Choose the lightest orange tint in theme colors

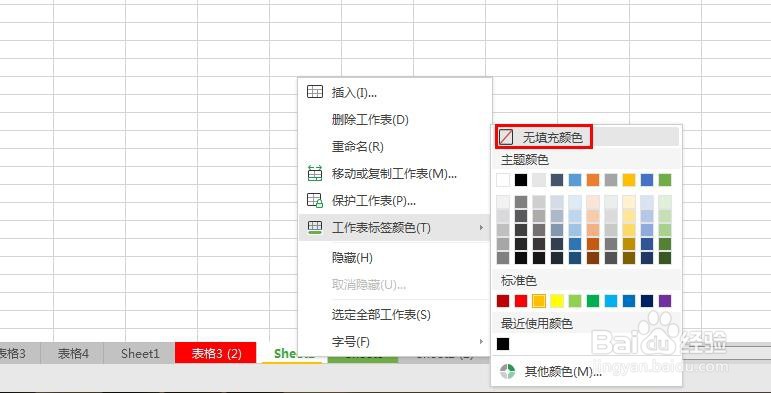(593, 202)
